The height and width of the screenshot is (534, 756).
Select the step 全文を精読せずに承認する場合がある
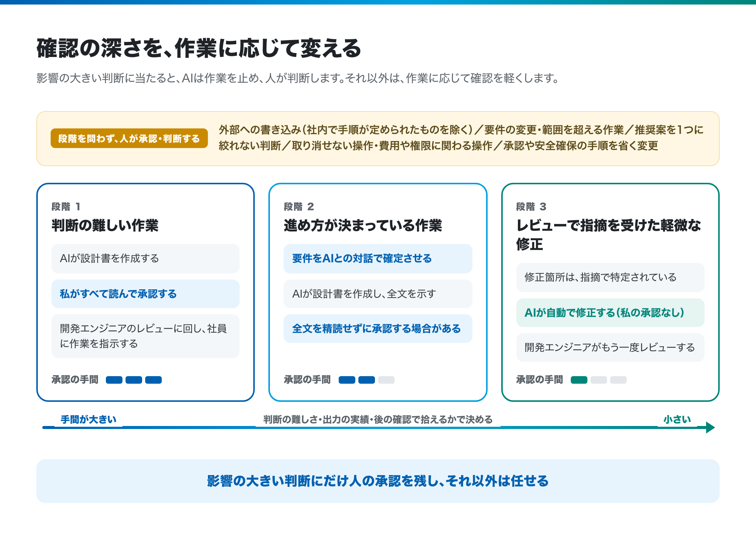tap(378, 329)
